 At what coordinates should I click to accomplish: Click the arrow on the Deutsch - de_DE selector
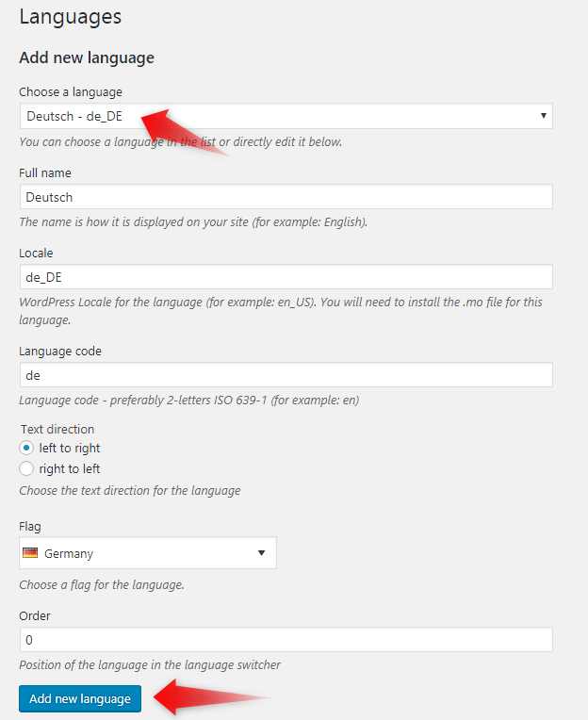[544, 116]
